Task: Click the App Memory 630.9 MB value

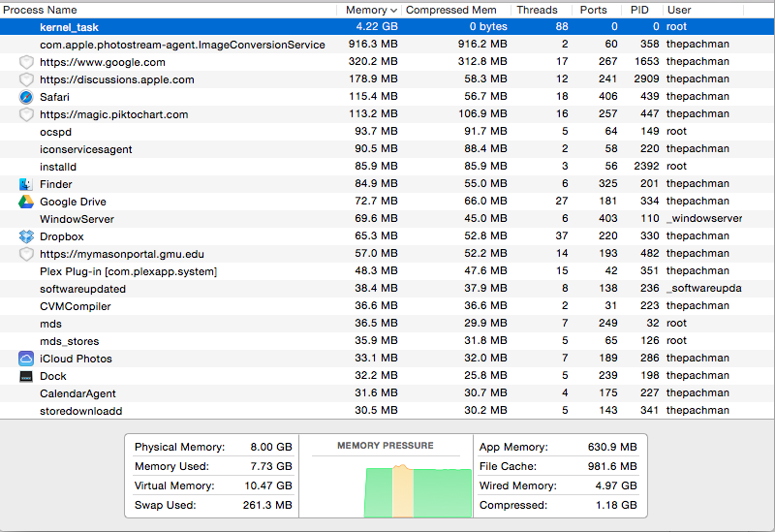Action: pos(612,447)
